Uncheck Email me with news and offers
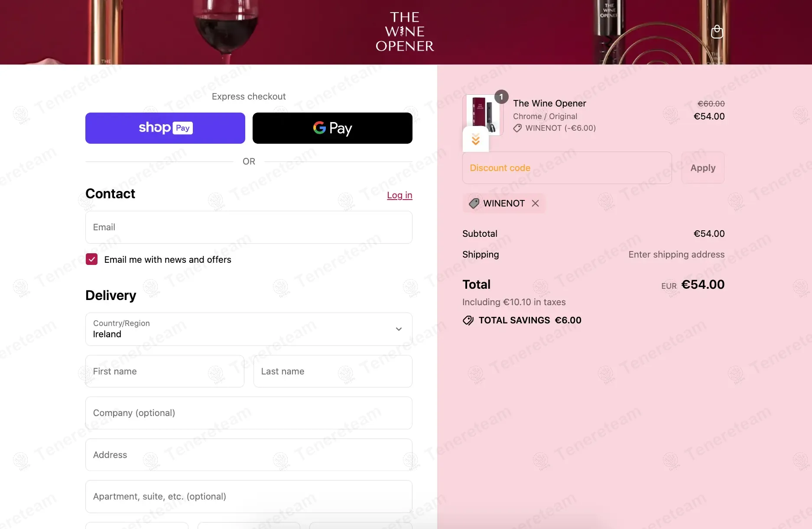Screen dimensions: 812x529 92,259
